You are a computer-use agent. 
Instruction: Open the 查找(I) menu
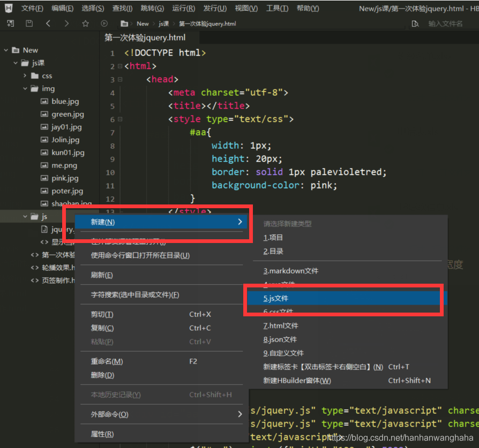[122, 8]
